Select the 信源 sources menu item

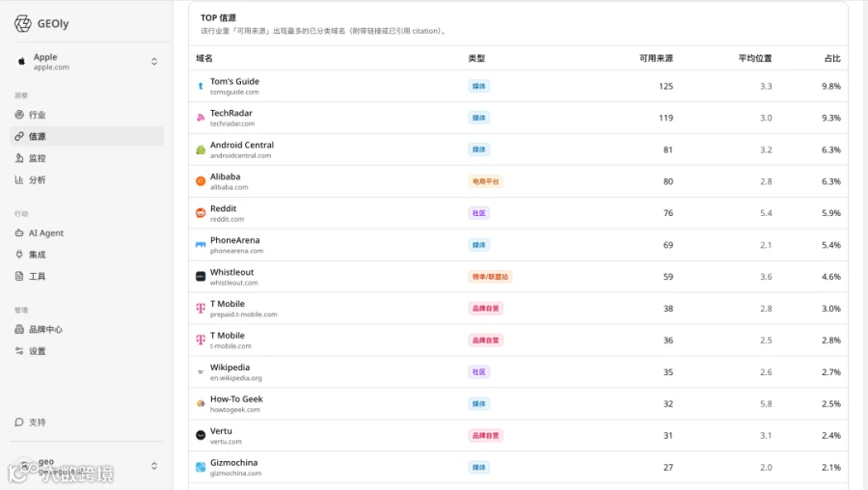click(87, 136)
